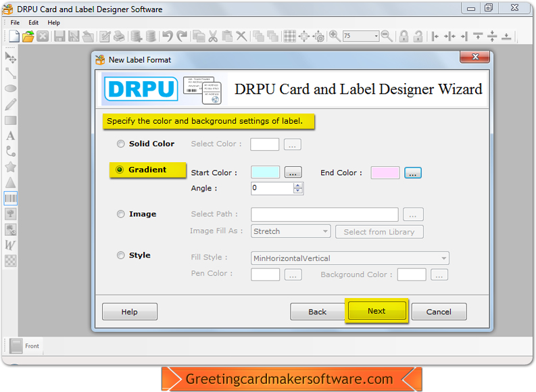Click the Save floppy disk icon
The height and width of the screenshot is (392, 536).
(x=59, y=36)
